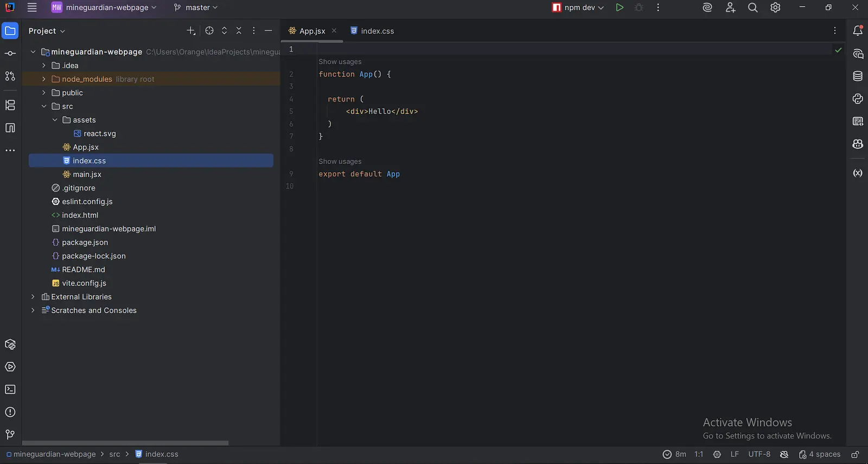Open IDE settings gear icon
This screenshot has width=868, height=464.
point(776,8)
